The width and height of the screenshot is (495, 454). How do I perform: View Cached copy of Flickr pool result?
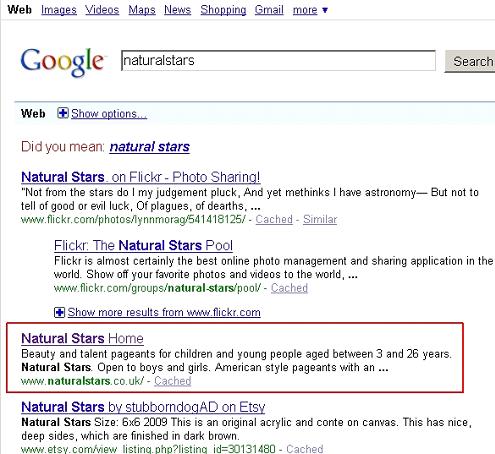[x=289, y=288]
